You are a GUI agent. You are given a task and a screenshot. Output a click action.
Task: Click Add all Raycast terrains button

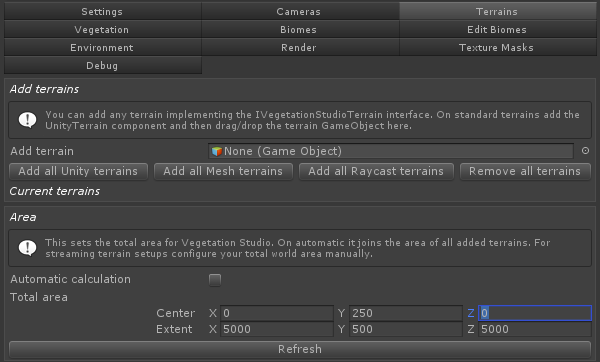(376, 171)
